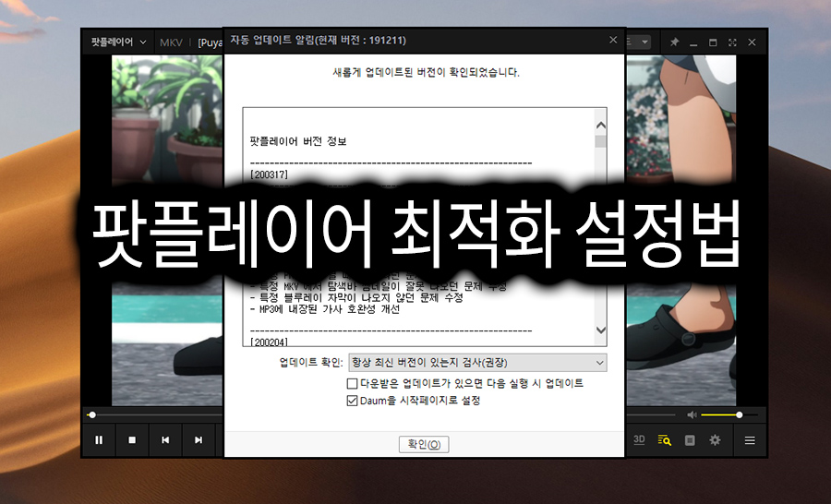Maximize the PotPlayer window
This screenshot has width=831, height=504.
click(713, 42)
